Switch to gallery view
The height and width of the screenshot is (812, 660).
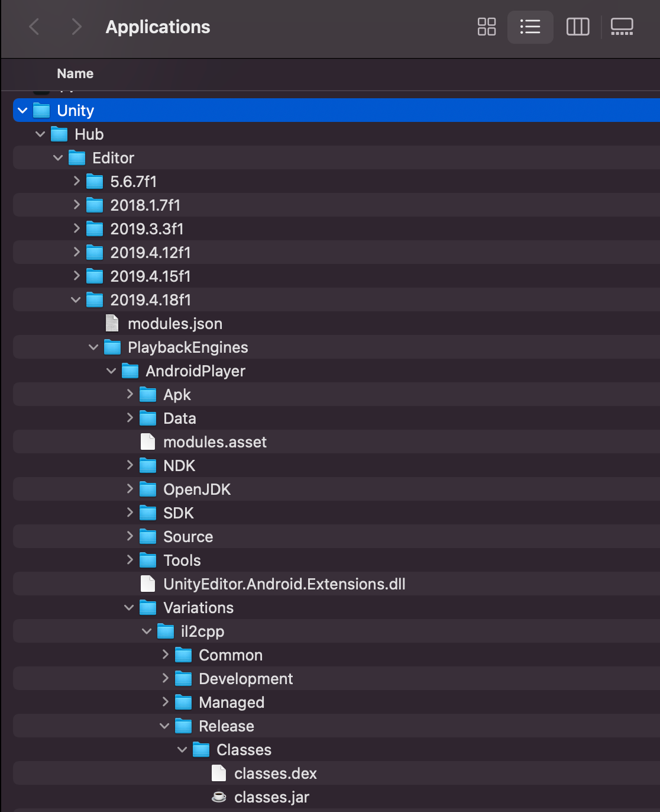tap(622, 27)
